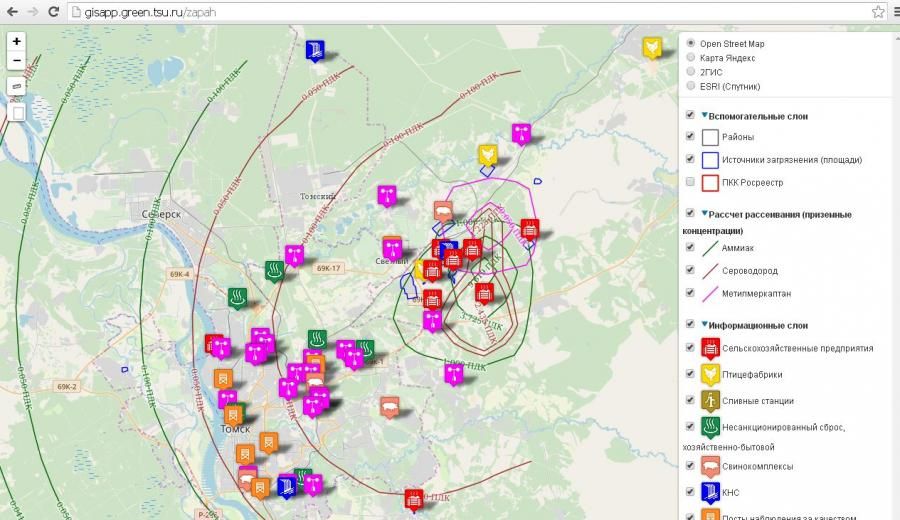
Task: Collapse Расчет рассеивания group
Action: (x=704, y=214)
